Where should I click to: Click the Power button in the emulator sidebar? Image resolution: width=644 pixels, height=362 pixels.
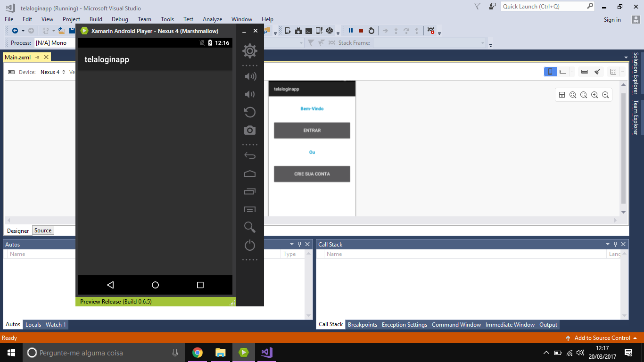(x=250, y=245)
